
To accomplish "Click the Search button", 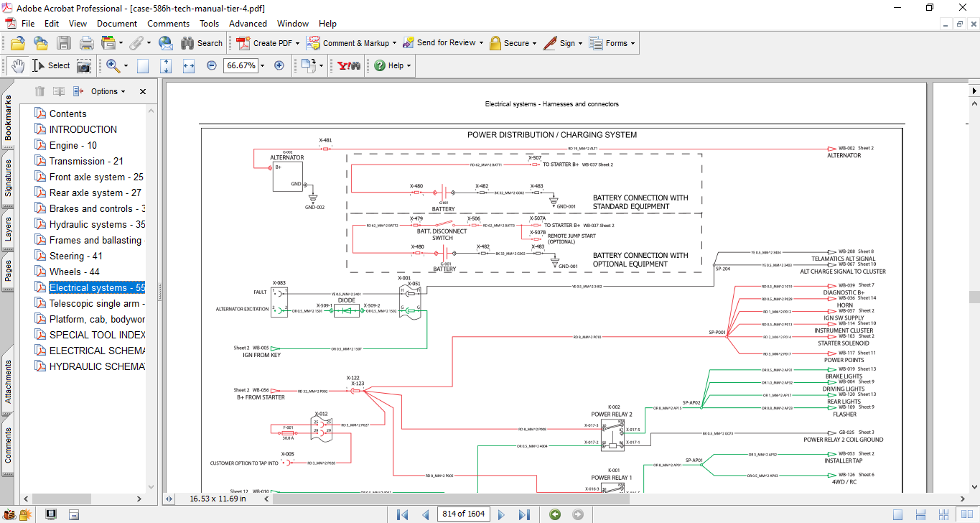I will point(202,43).
